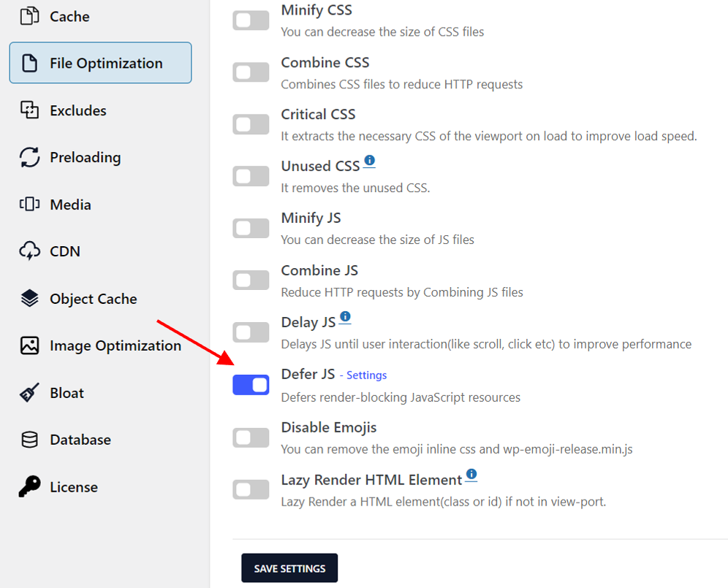Click the Preloading refresh icon
The height and width of the screenshot is (588, 728).
coord(29,157)
